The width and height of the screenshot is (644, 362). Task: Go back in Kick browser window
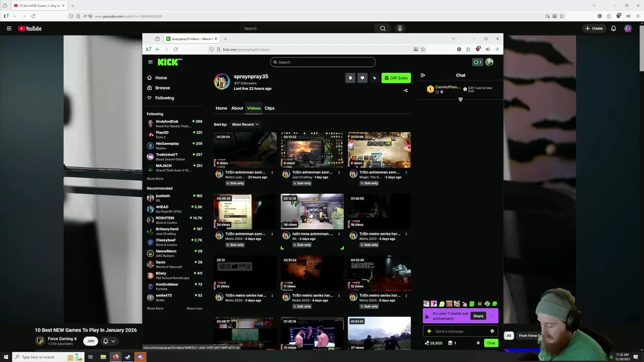(x=157, y=49)
